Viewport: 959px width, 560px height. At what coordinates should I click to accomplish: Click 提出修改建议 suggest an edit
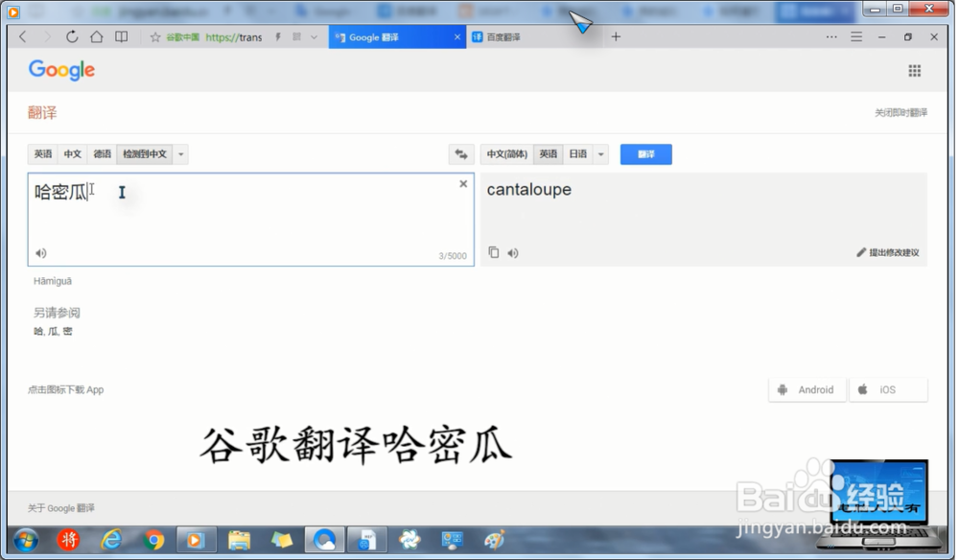tap(888, 252)
